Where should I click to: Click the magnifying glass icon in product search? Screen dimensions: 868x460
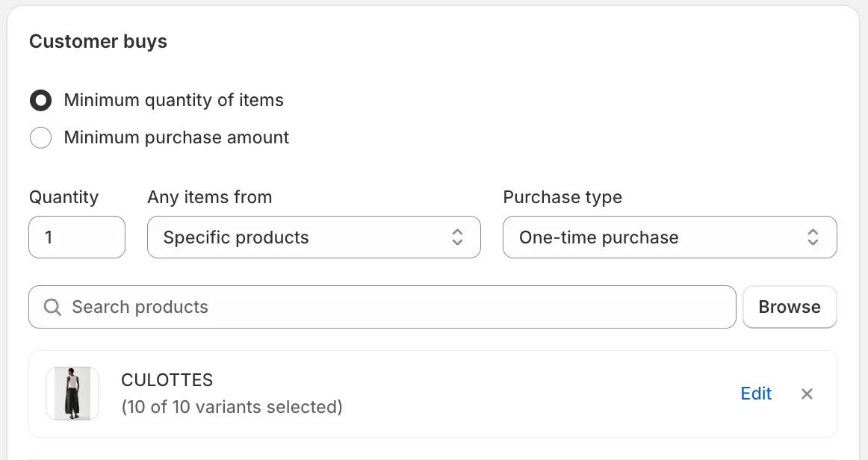[52, 307]
